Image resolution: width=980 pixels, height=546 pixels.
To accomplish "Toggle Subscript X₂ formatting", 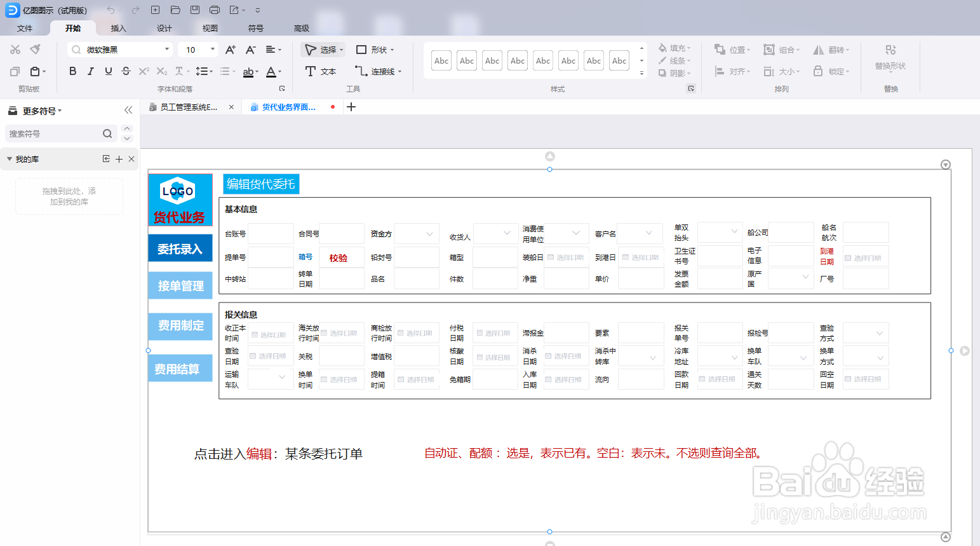I will click(162, 71).
